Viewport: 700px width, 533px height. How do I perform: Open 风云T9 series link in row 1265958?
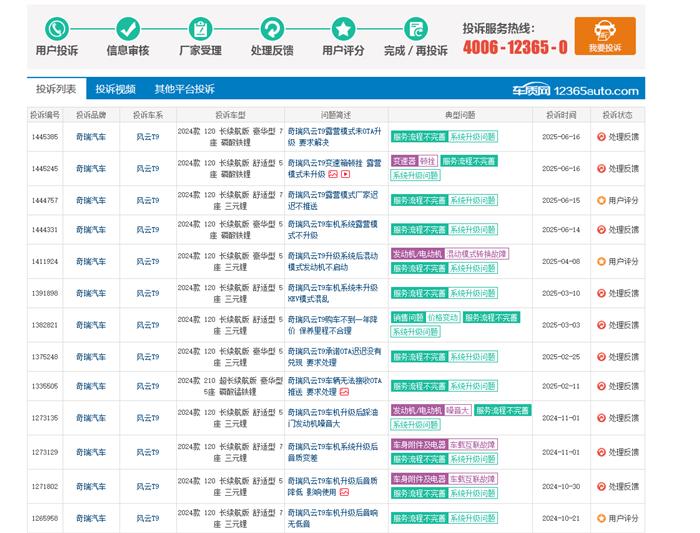148,518
